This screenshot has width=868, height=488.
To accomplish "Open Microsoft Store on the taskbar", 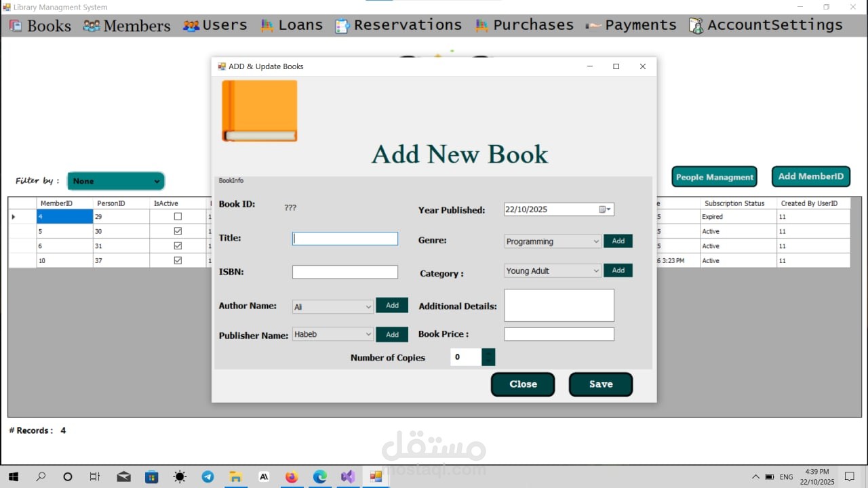I will click(x=151, y=476).
